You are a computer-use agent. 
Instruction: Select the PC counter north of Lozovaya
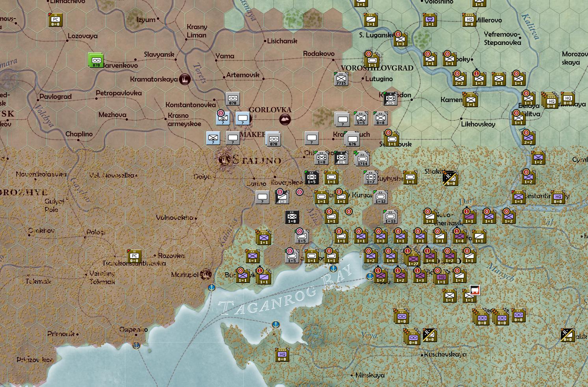56,20
